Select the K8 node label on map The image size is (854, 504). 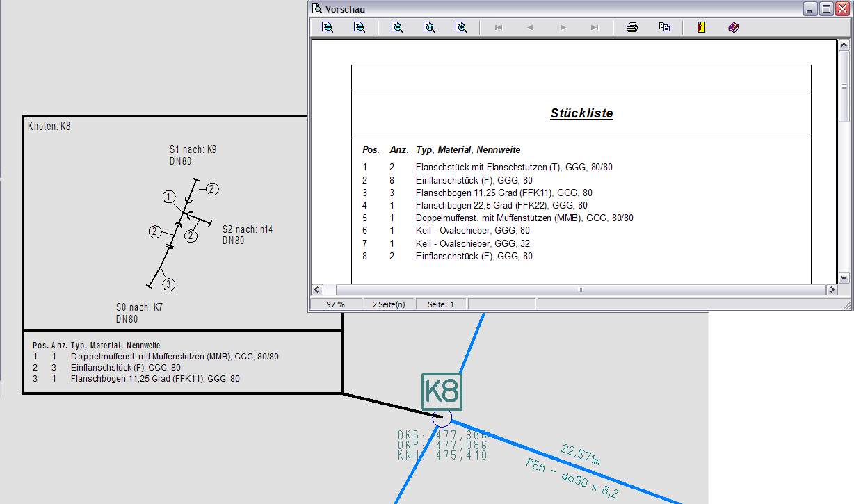[442, 392]
